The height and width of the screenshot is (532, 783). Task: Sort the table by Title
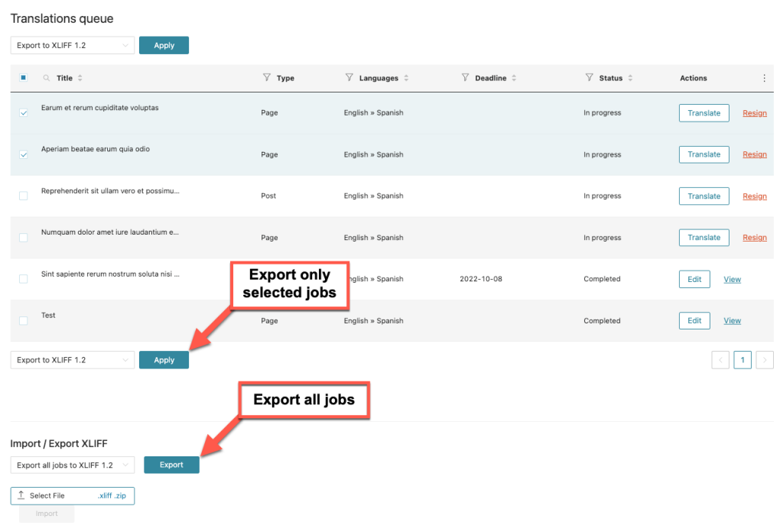tap(78, 77)
